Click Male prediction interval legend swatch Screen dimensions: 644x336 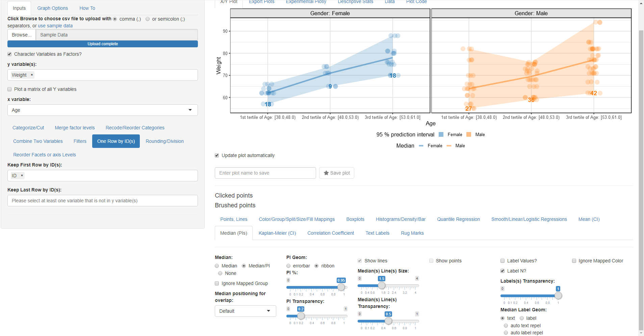click(469, 134)
